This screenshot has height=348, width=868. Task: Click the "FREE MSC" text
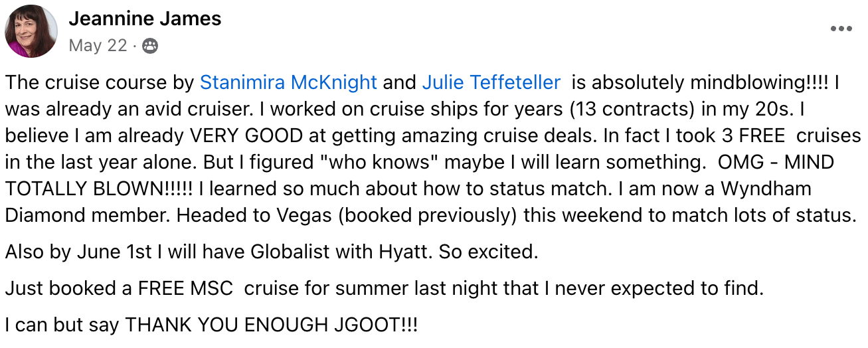pyautogui.click(x=185, y=288)
